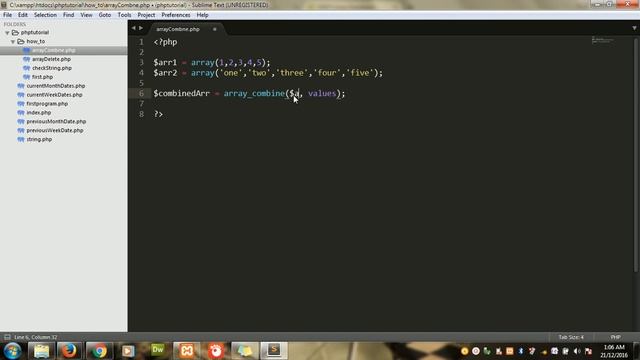
Task: Click the file icon beside string.php
Action: click(x=21, y=140)
